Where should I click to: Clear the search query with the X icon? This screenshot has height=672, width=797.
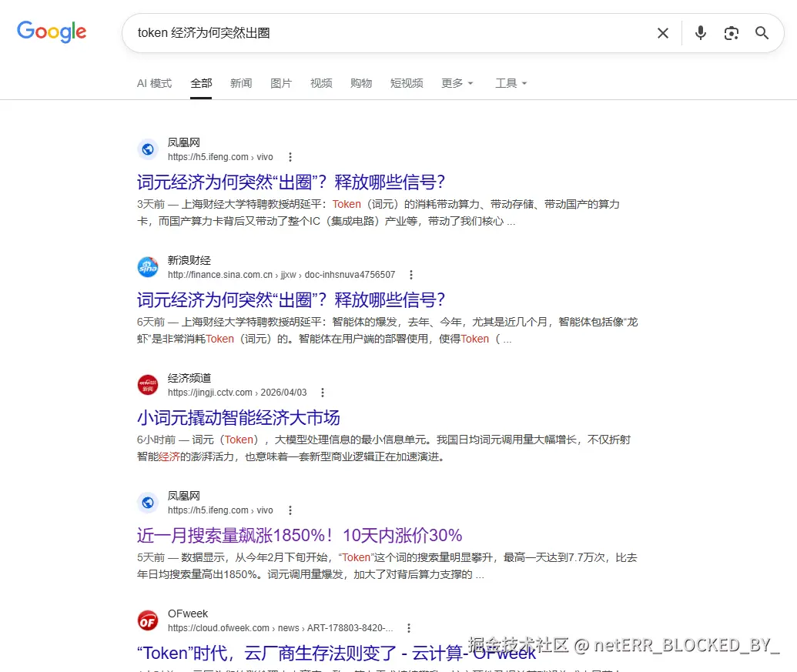point(663,33)
